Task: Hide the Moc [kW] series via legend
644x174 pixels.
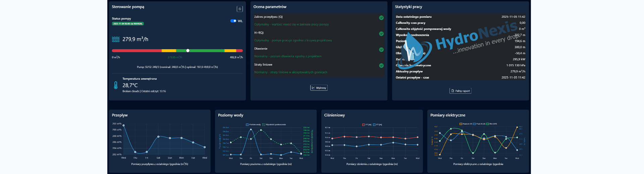Action: [491, 124]
